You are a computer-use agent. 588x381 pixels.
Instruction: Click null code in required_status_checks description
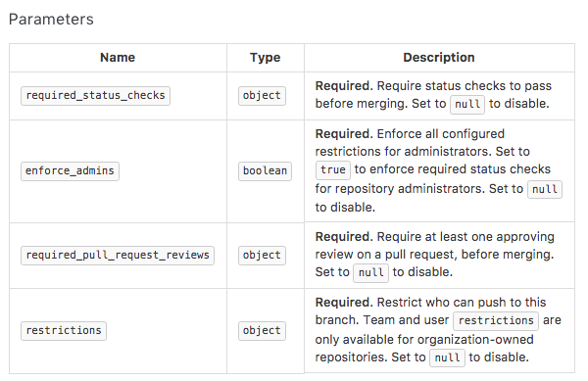pyautogui.click(x=467, y=104)
